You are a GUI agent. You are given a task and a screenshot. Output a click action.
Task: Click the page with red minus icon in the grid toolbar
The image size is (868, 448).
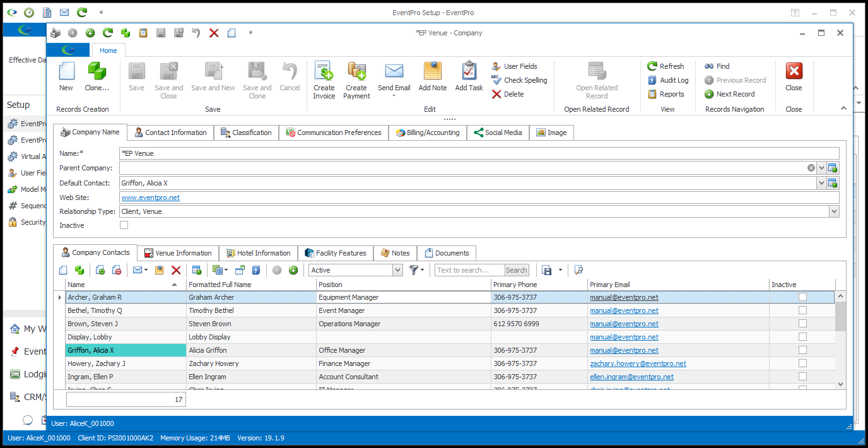pyautogui.click(x=117, y=270)
